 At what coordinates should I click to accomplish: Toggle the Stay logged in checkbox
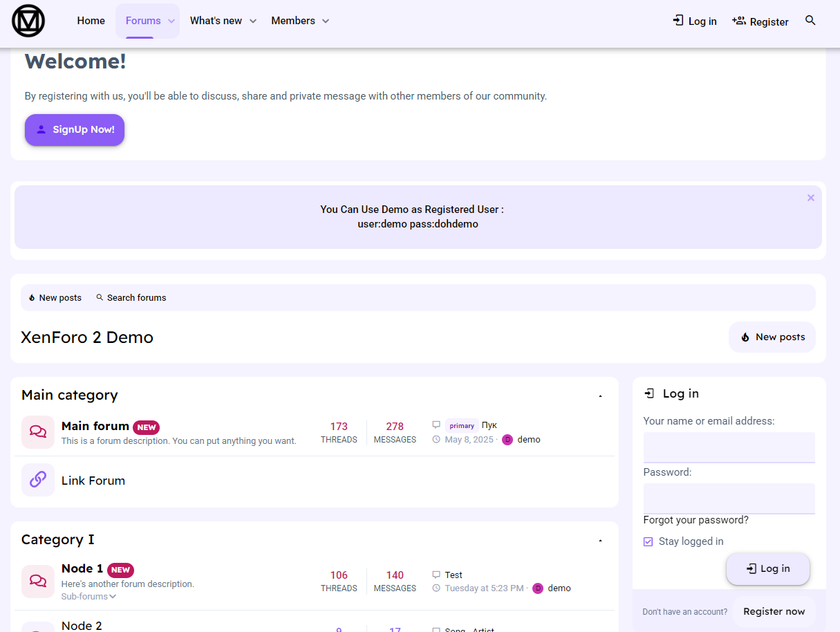[648, 541]
